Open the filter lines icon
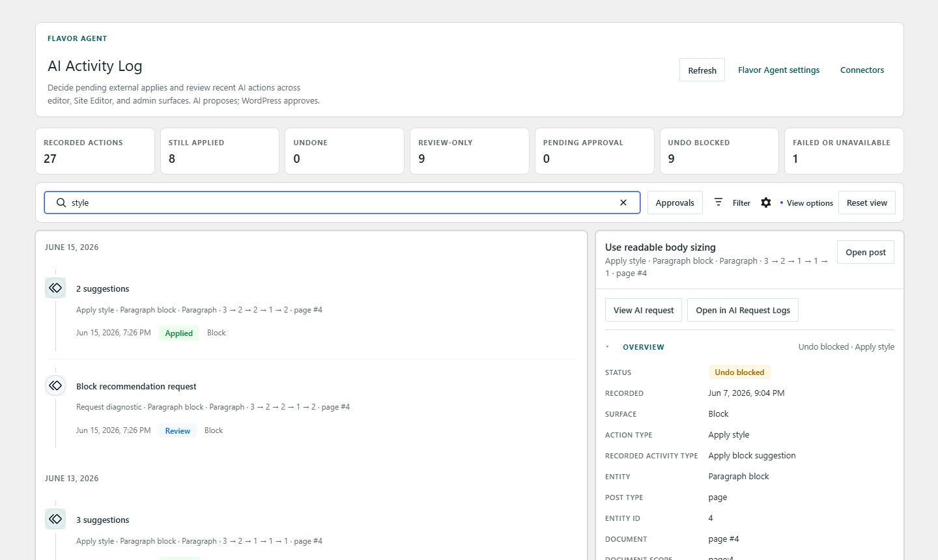Screen dimensions: 938x560 click(x=718, y=203)
